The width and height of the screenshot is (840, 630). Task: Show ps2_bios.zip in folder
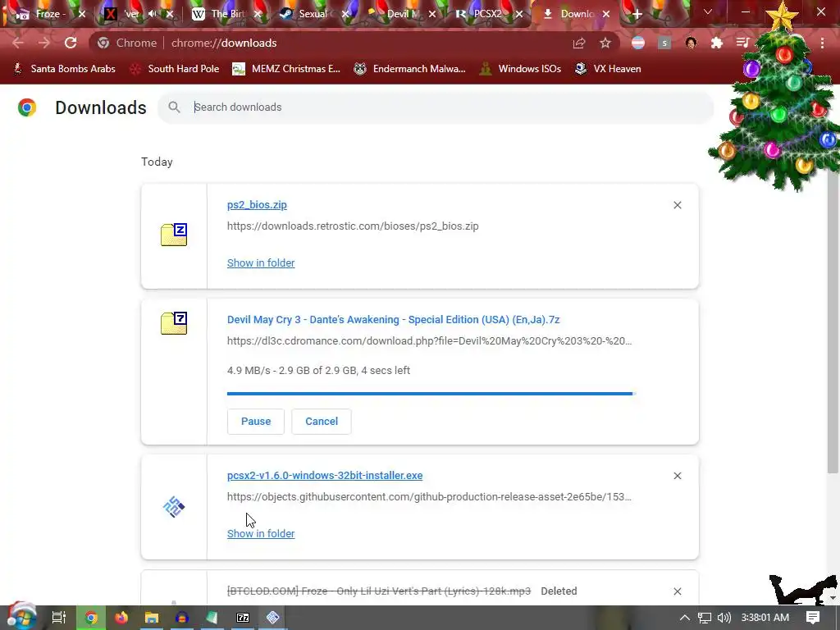click(261, 263)
